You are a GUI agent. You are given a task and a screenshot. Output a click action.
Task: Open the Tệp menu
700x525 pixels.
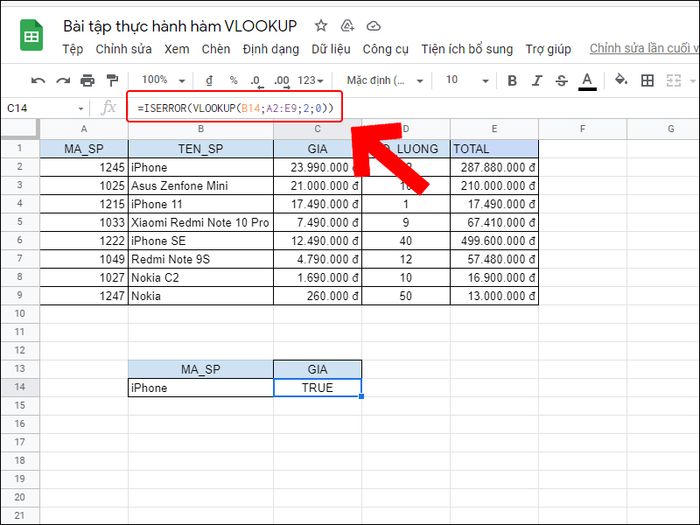(x=72, y=49)
